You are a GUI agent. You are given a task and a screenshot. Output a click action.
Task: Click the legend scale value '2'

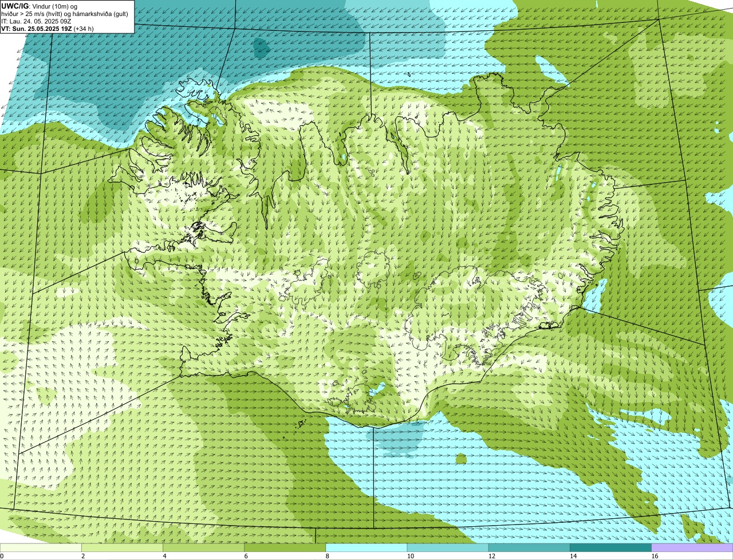83,556
